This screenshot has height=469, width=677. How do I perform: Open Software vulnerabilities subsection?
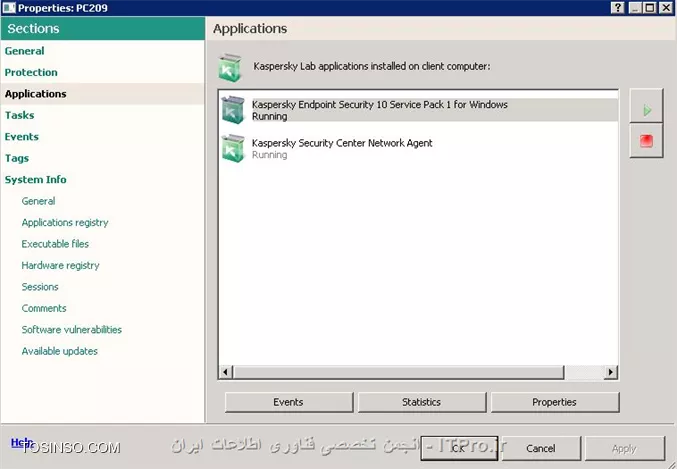pyautogui.click(x=72, y=330)
